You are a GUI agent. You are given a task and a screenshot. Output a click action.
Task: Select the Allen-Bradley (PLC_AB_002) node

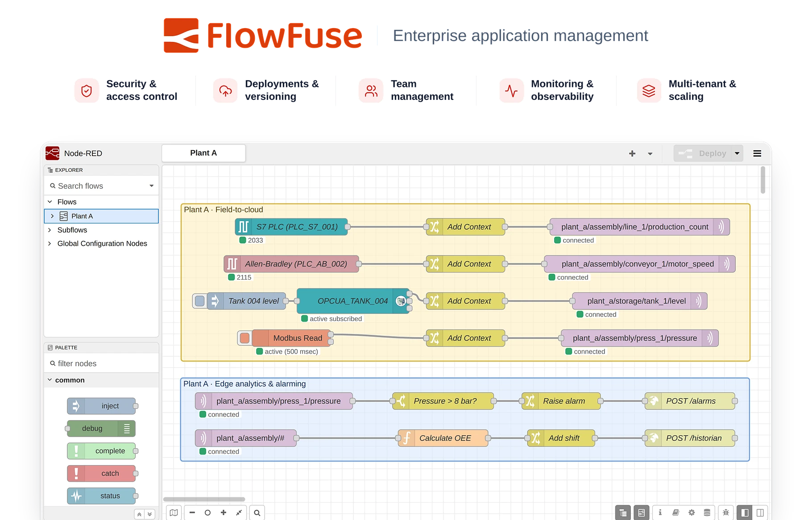pos(291,264)
